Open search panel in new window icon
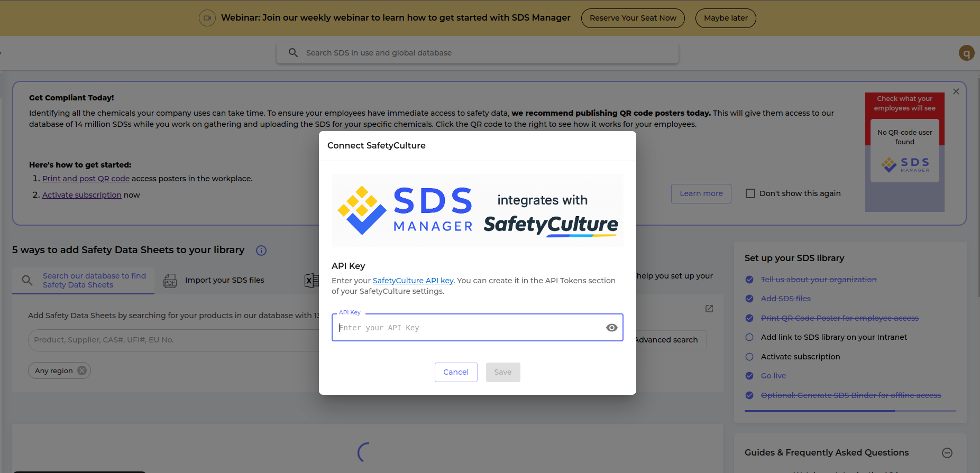The image size is (980, 473). 709,309
